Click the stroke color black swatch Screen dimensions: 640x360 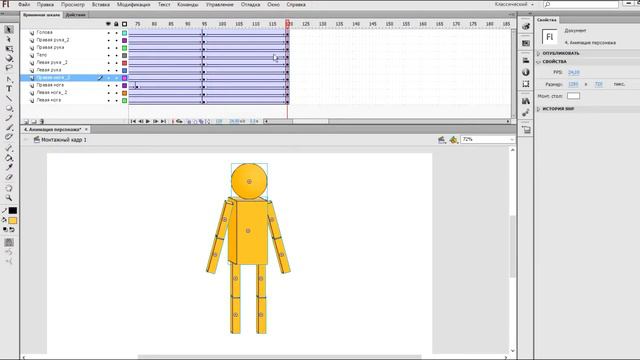point(13,211)
